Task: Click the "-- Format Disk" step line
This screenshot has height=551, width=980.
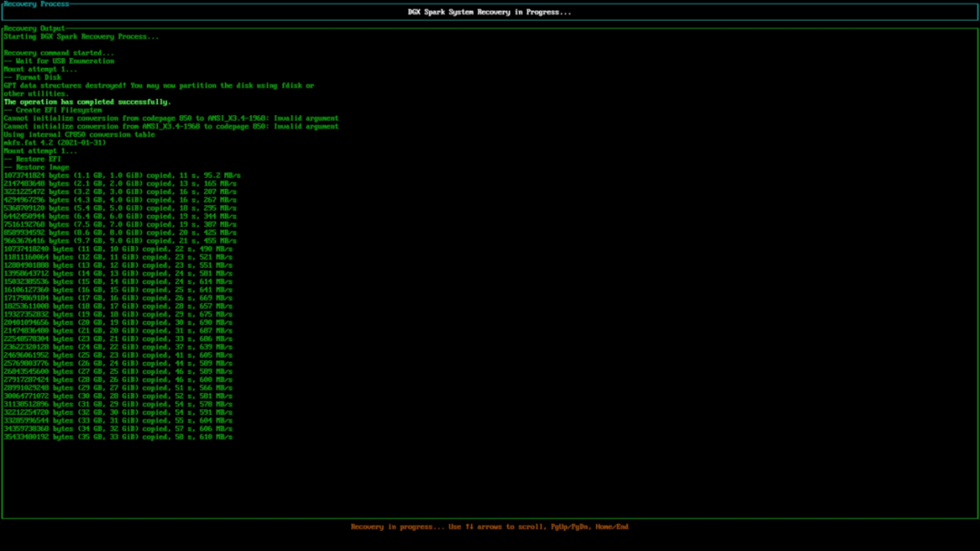Action: (33, 77)
